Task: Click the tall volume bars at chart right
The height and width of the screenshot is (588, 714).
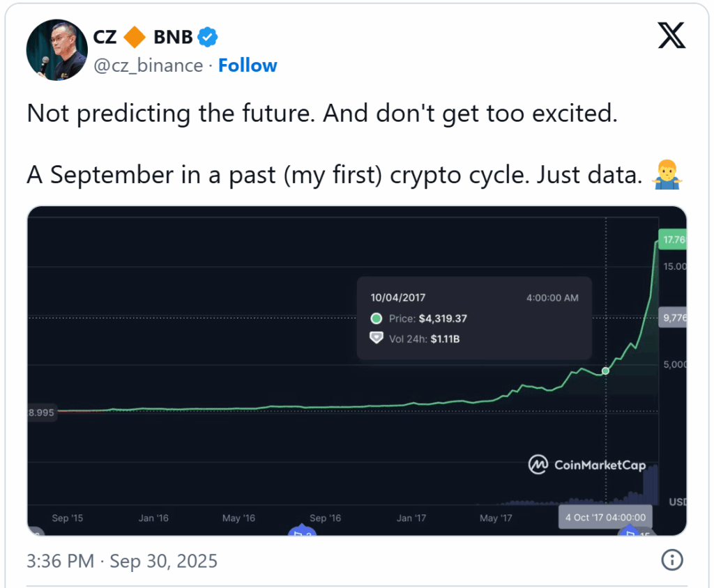Action: (649, 484)
